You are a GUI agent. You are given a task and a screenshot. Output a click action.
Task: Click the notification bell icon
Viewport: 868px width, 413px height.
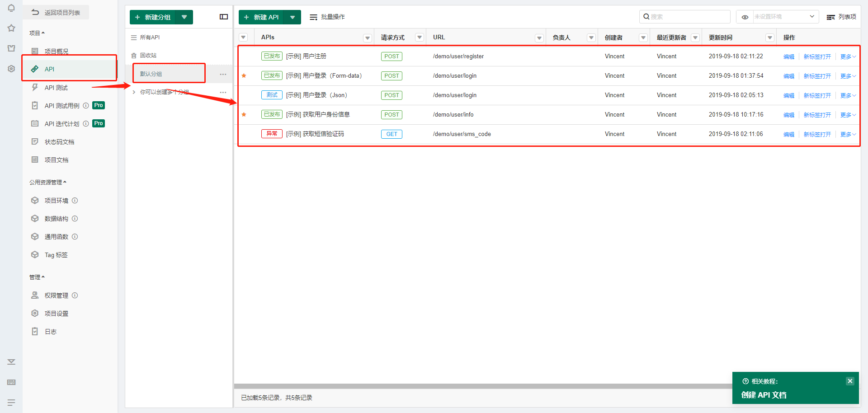(11, 8)
